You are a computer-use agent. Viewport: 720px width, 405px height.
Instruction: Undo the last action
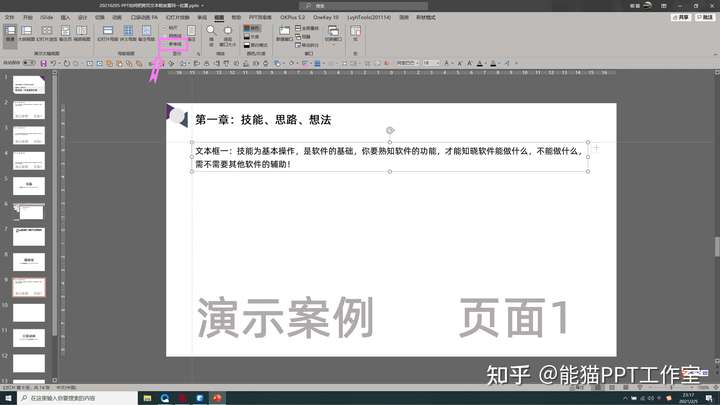(x=53, y=63)
